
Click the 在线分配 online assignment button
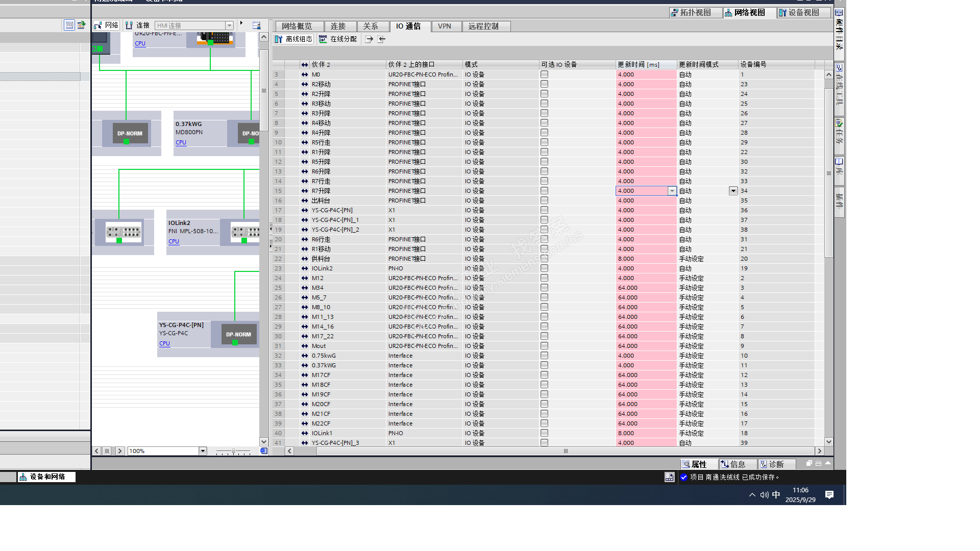point(338,39)
